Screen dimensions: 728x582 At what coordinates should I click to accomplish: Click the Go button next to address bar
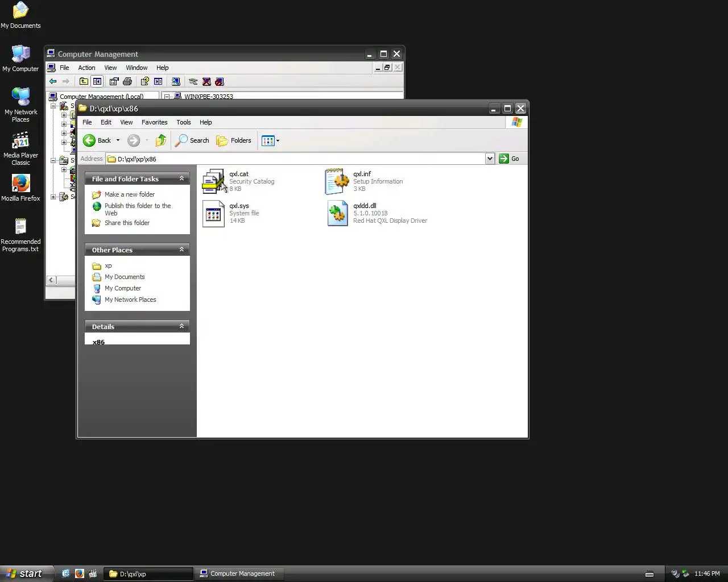click(509, 159)
